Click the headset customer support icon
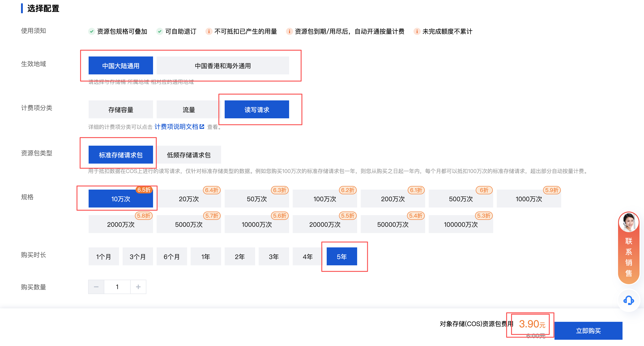 tap(628, 300)
